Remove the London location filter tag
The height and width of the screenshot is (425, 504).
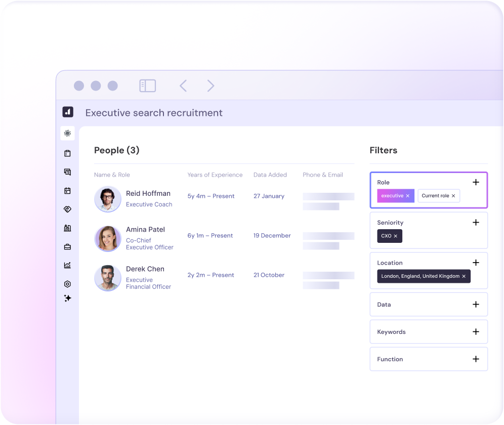464,276
